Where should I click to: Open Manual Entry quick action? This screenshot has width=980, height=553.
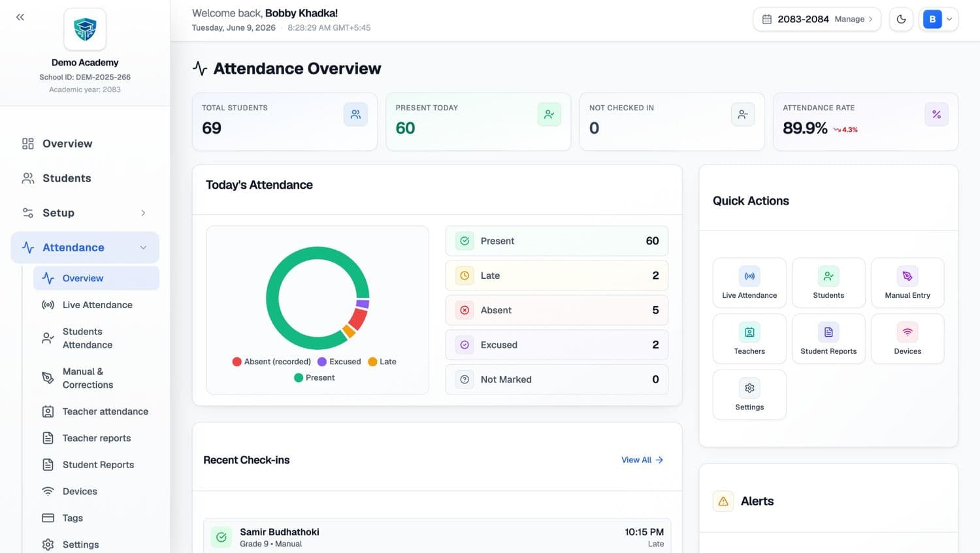pos(907,283)
